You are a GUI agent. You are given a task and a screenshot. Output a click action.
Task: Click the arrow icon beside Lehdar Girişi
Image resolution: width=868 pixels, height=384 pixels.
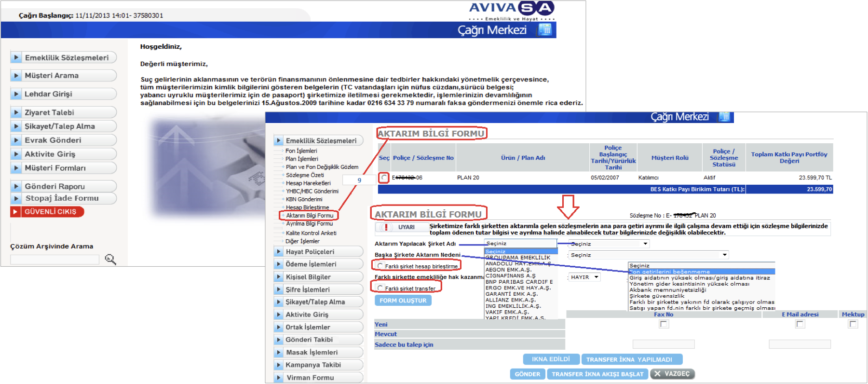click(16, 94)
